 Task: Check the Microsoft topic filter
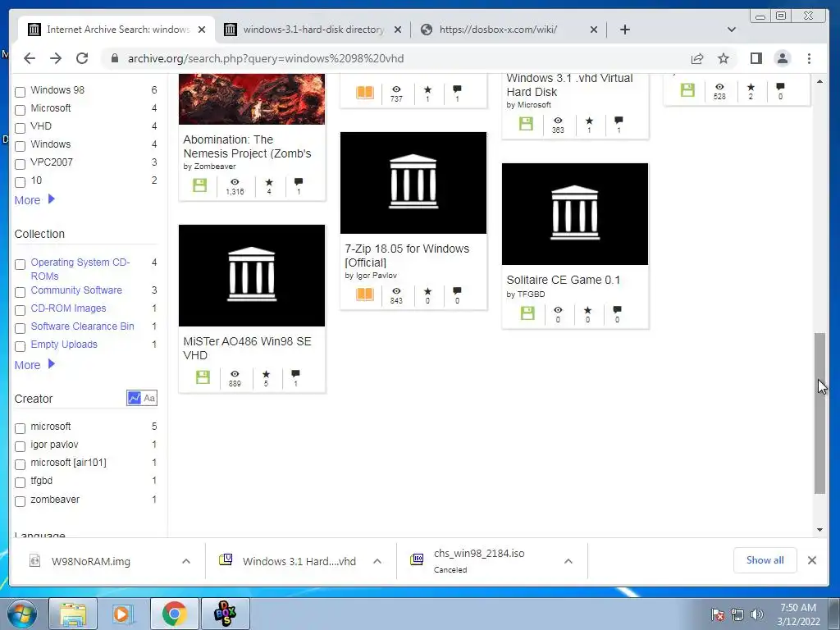click(20, 110)
